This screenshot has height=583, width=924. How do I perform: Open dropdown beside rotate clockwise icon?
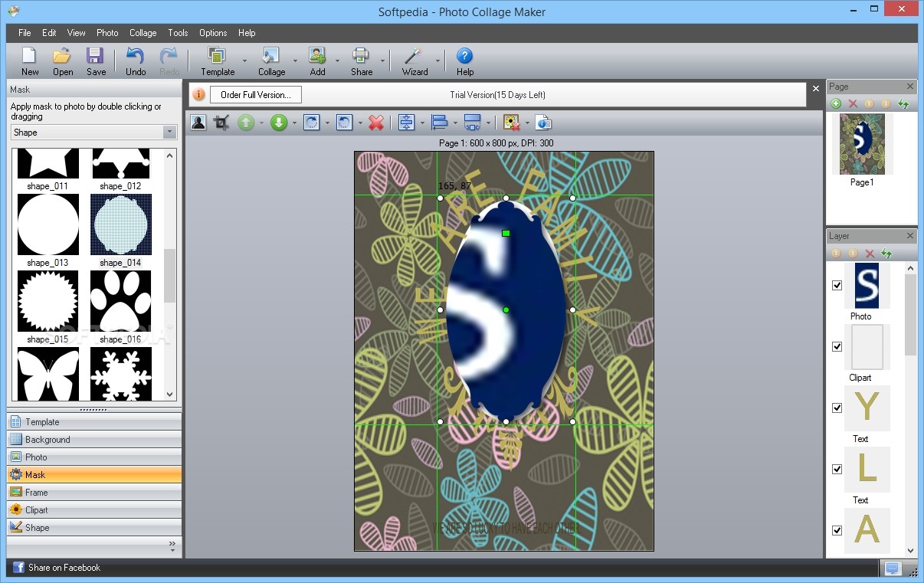point(327,123)
